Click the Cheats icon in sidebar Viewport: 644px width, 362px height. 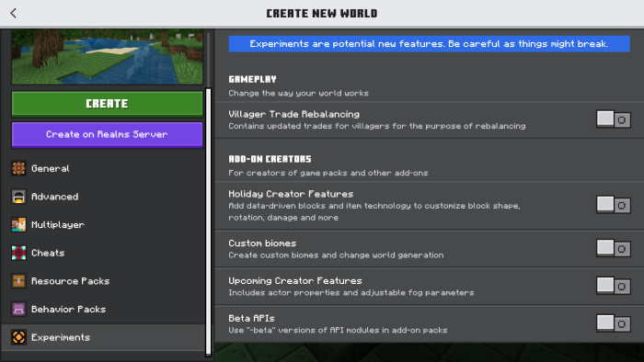pyautogui.click(x=18, y=253)
